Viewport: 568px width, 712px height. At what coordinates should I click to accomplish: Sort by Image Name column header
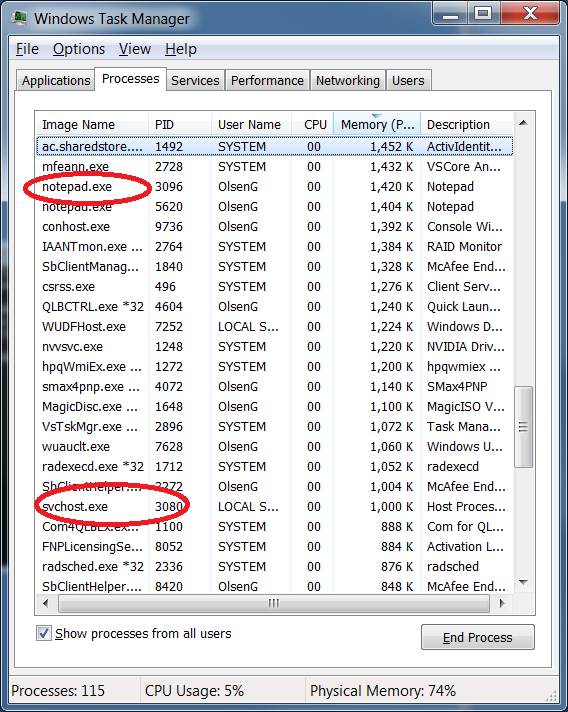92,124
